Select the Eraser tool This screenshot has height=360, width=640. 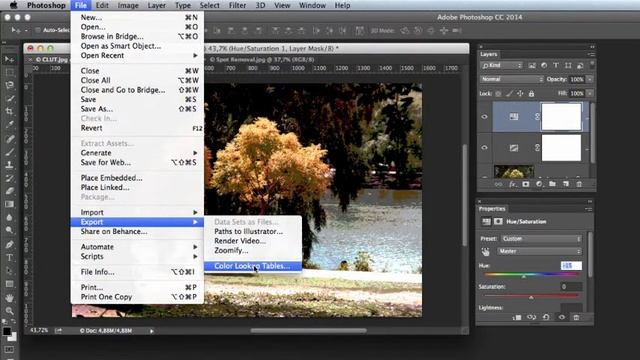(9, 191)
